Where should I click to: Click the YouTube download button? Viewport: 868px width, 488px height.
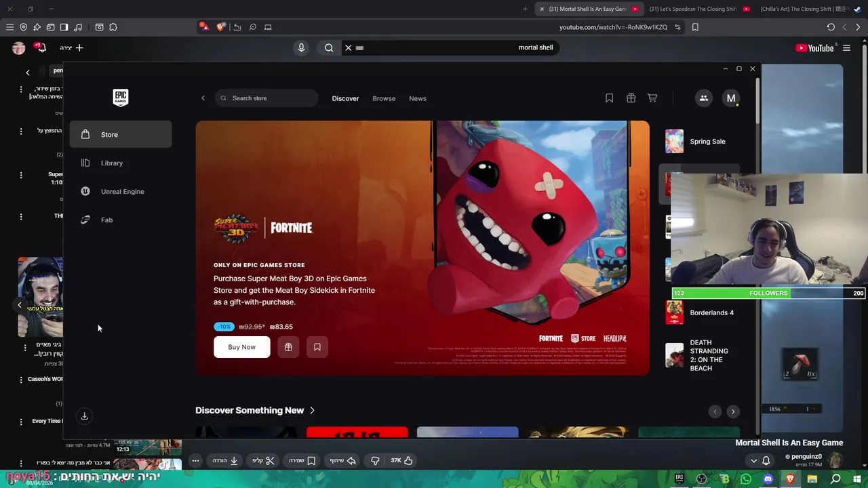pos(225,460)
